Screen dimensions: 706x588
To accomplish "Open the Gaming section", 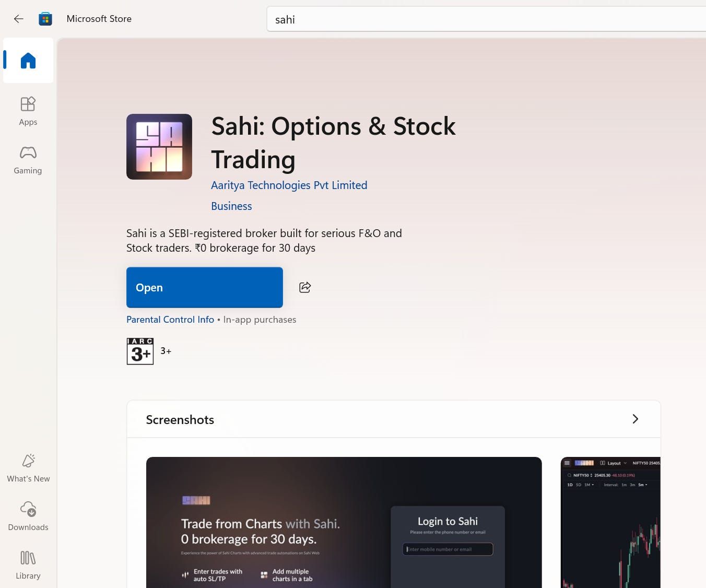I will (x=28, y=159).
